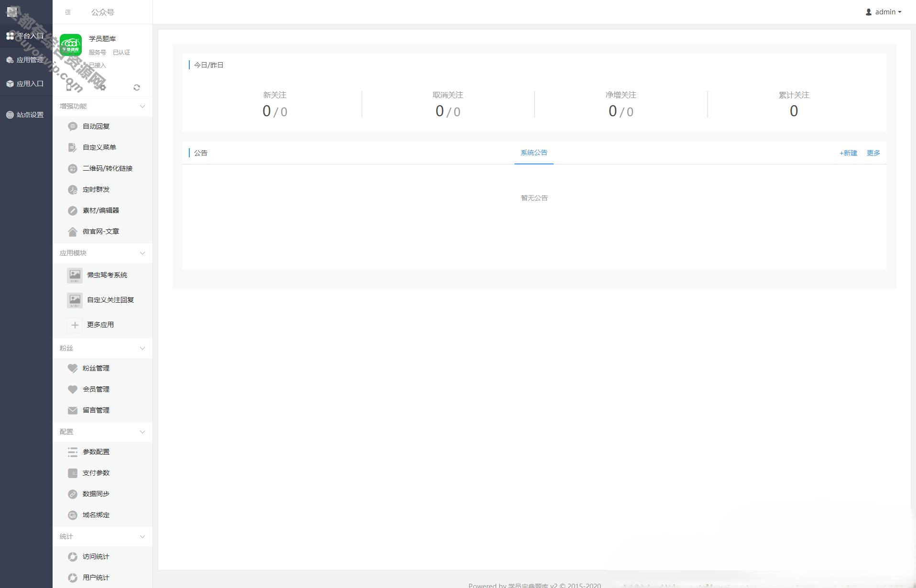Click the 公告 section heading
Screen dimensions: 916x588
pyautogui.click(x=201, y=153)
